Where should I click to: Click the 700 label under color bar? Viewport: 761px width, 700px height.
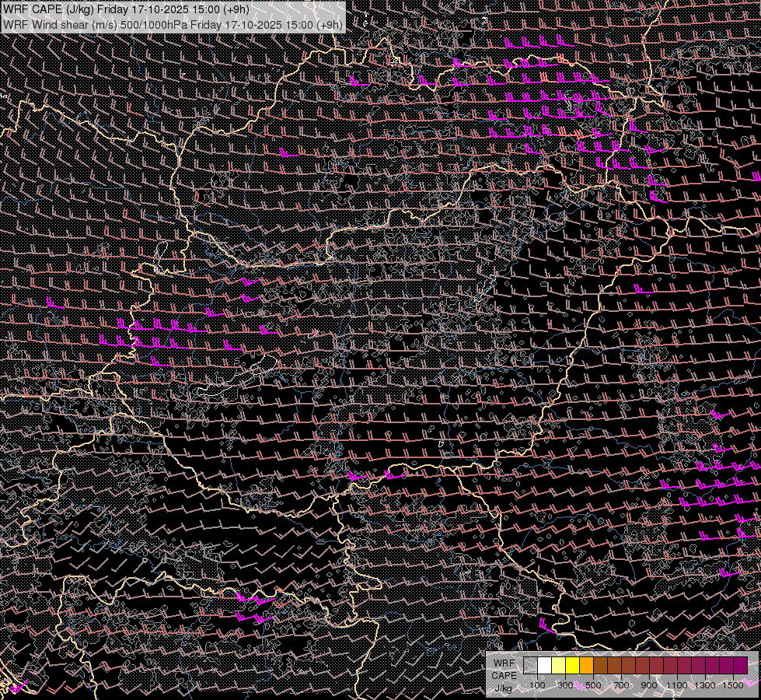(x=621, y=685)
